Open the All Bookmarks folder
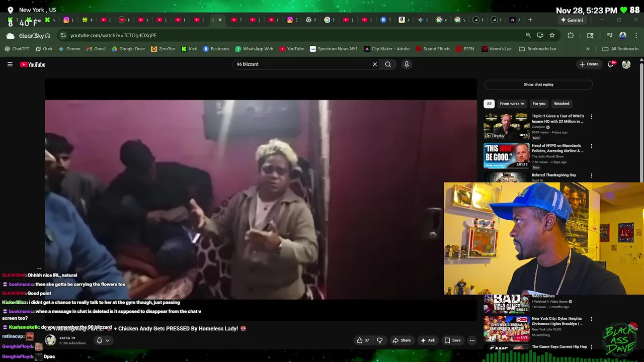Image resolution: width=644 pixels, height=362 pixels. 620,49
